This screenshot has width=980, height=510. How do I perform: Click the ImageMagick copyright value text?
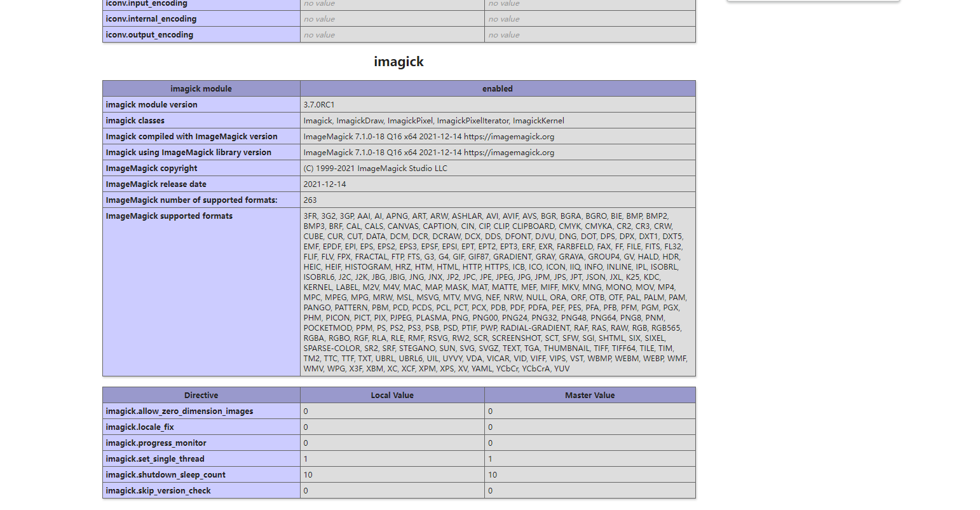(376, 169)
